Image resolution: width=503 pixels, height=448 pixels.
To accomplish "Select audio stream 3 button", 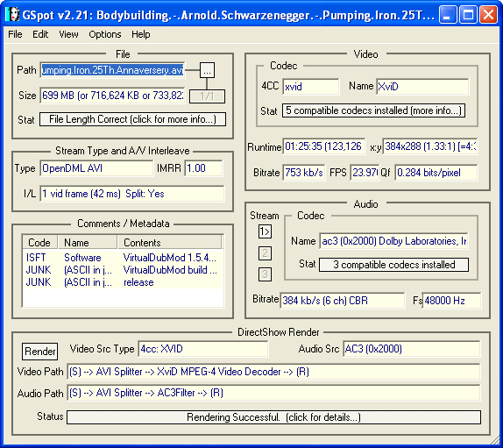I will click(265, 274).
